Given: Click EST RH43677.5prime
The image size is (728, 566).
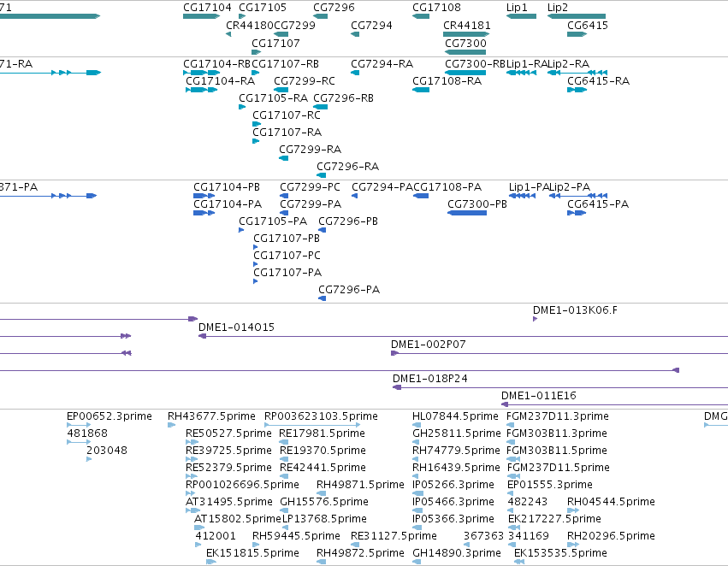Looking at the screenshot, I should click(171, 425).
